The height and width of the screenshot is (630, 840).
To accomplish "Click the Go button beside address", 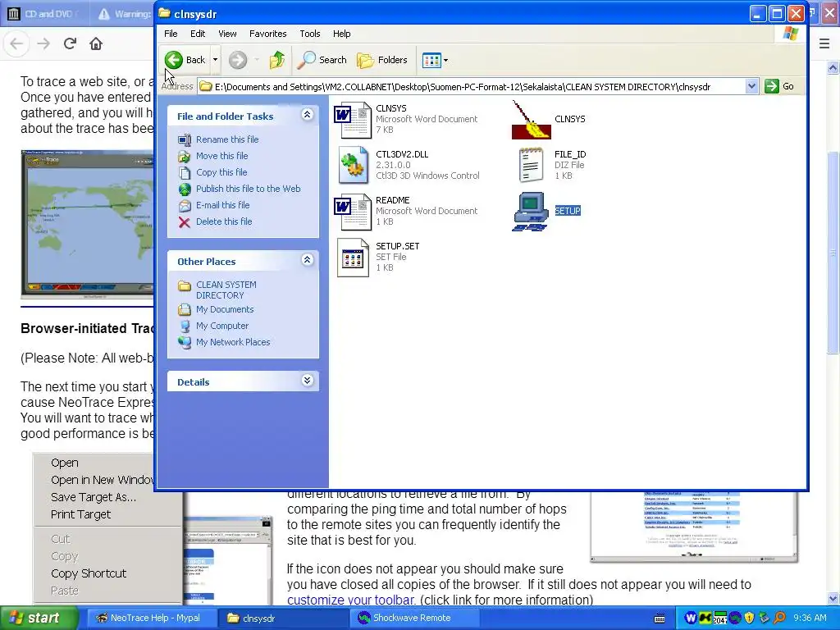I will (x=779, y=86).
